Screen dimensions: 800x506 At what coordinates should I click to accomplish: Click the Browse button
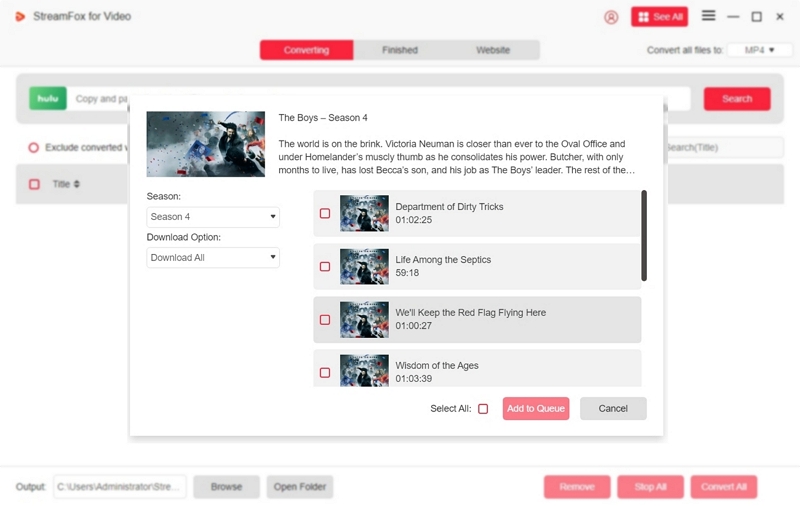point(227,487)
